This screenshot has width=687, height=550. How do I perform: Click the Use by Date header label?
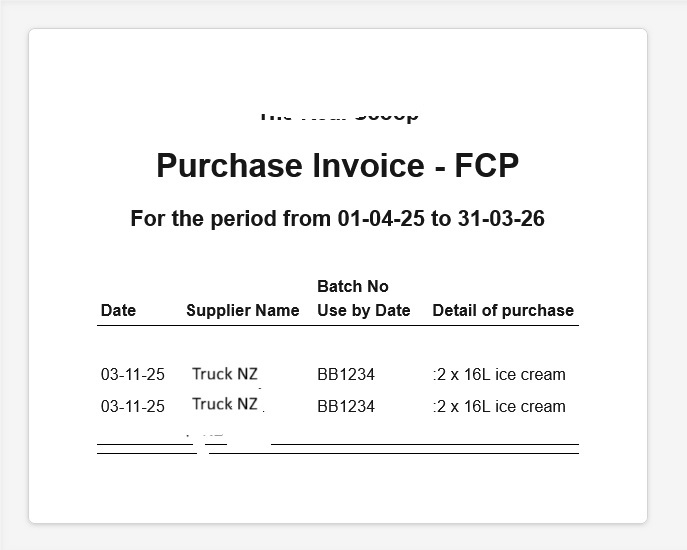coord(363,310)
